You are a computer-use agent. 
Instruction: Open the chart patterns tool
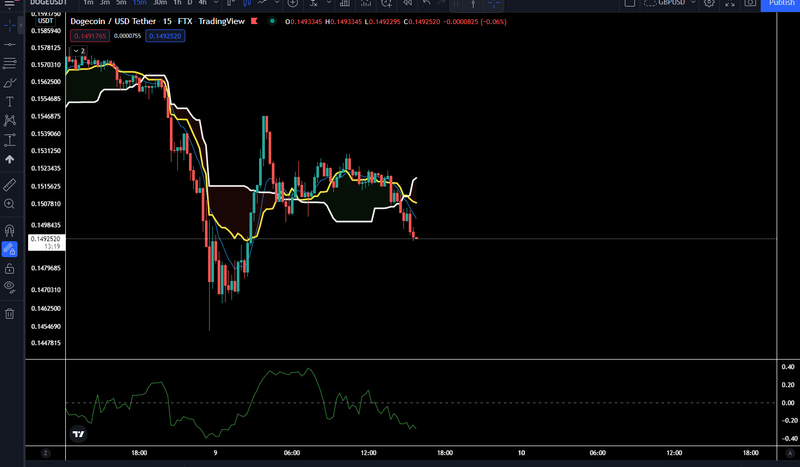9,120
